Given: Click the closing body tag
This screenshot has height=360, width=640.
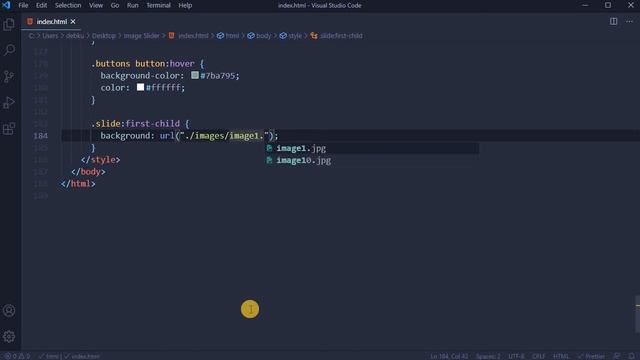Looking at the screenshot, I should (x=88, y=172).
